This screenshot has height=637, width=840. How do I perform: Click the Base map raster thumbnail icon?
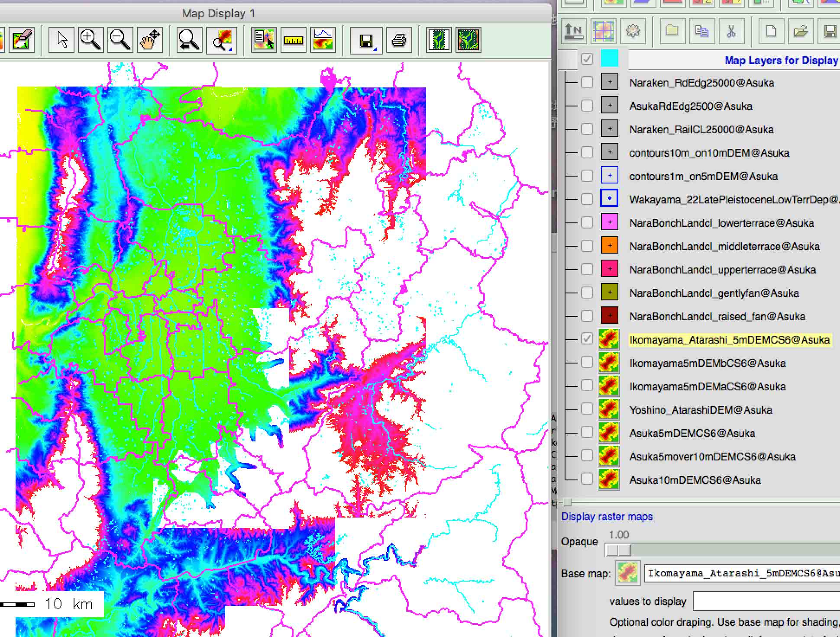[628, 573]
